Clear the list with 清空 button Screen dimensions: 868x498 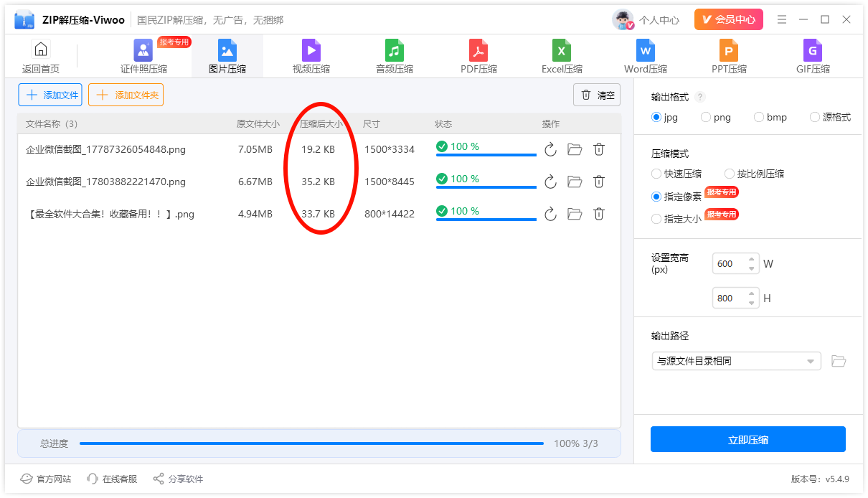click(x=597, y=95)
